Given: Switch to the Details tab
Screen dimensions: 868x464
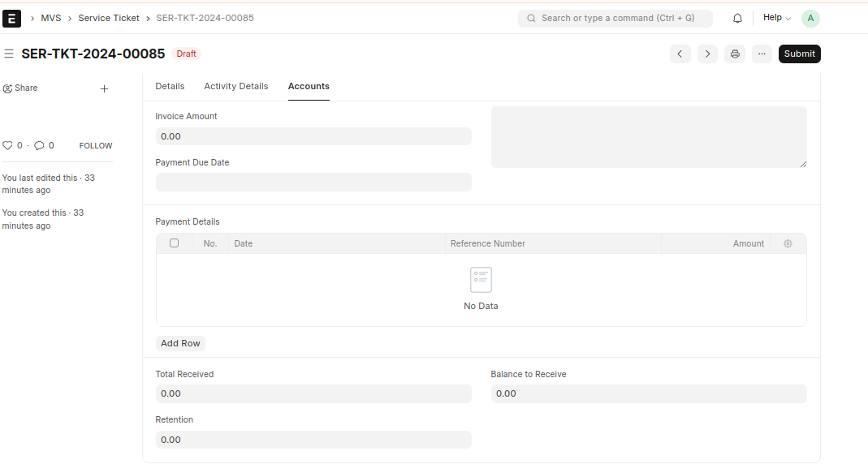Looking at the screenshot, I should (x=170, y=86).
